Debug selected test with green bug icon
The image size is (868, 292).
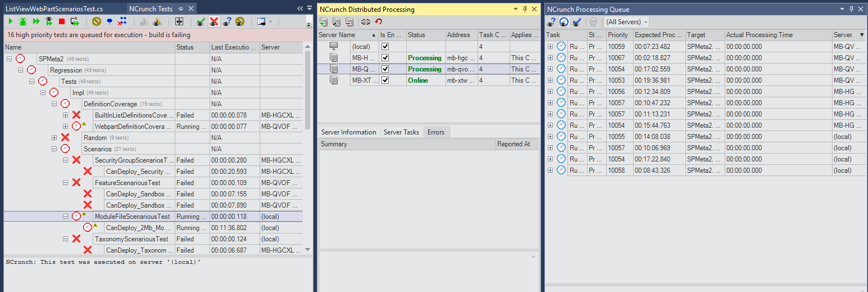(x=23, y=21)
